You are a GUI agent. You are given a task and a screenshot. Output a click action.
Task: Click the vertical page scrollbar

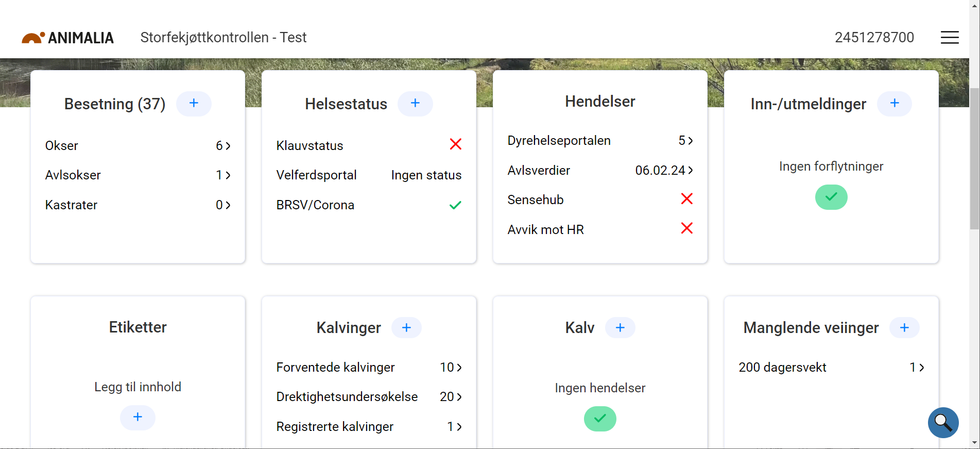(x=974, y=160)
